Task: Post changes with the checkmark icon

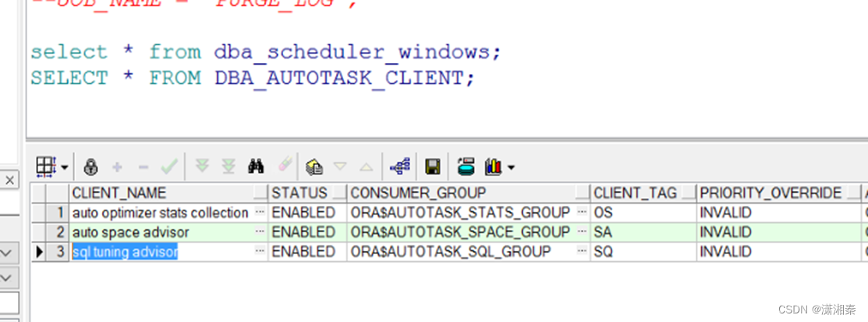Action: click(168, 166)
